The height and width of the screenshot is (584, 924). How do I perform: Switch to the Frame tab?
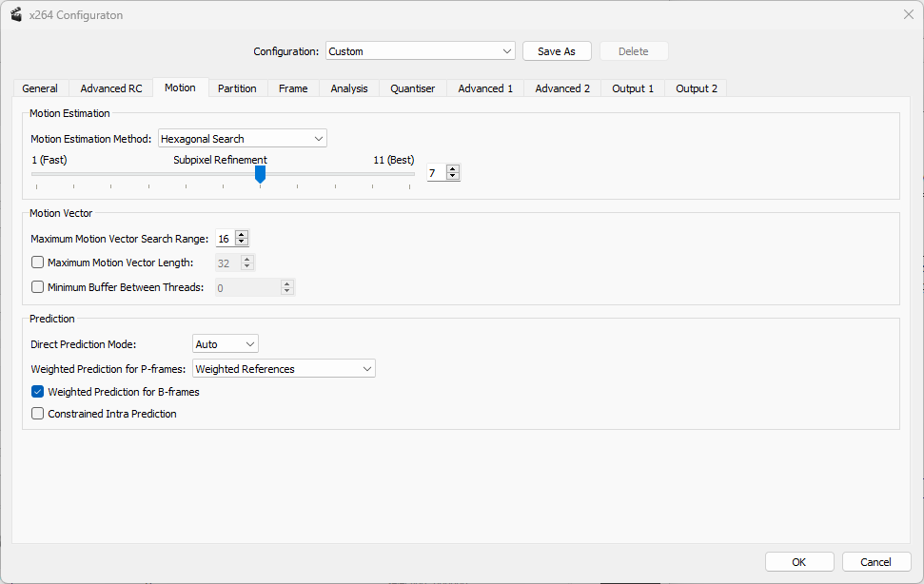click(x=293, y=88)
